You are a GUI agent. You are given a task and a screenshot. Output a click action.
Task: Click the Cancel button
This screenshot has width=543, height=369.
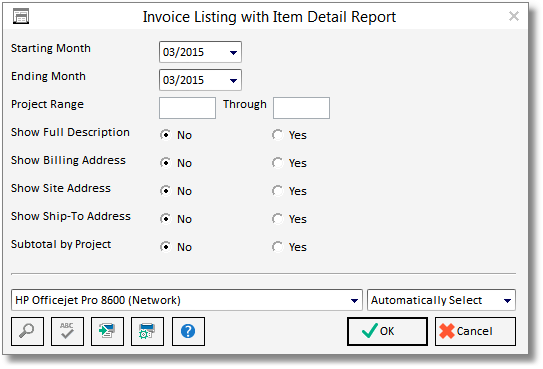pos(475,331)
